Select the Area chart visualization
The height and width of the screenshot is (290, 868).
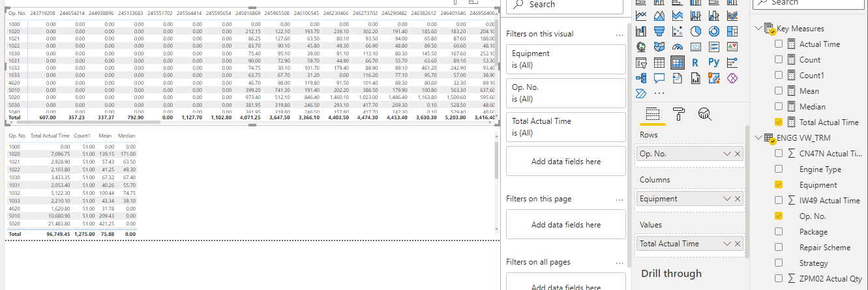(659, 16)
